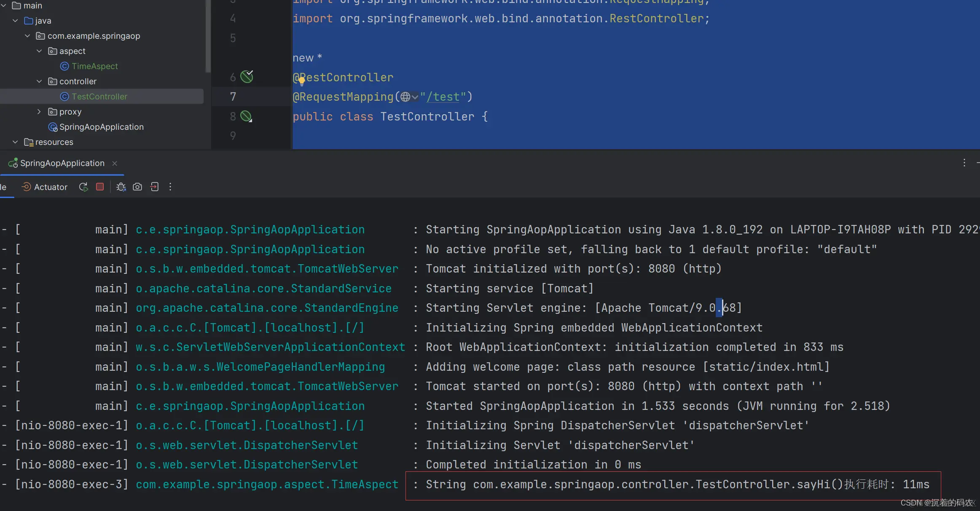Close the SpringAopApplication run tab
The image size is (980, 511).
(115, 163)
